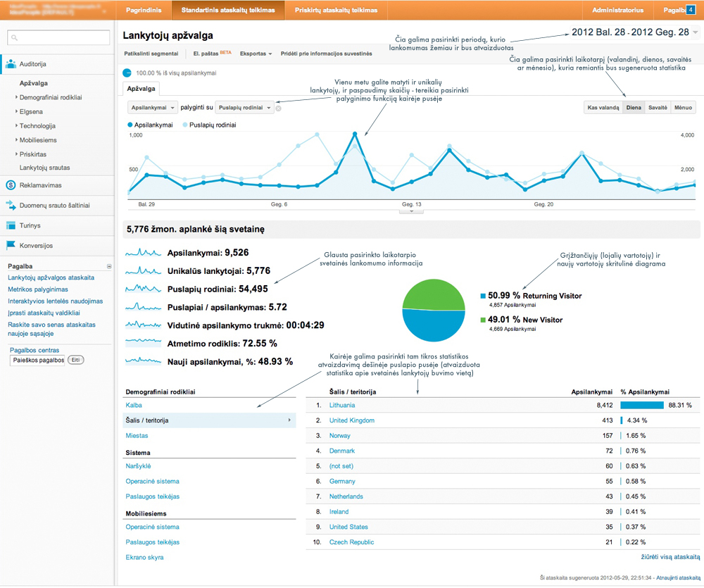Click the search magnifier icon

[14, 38]
